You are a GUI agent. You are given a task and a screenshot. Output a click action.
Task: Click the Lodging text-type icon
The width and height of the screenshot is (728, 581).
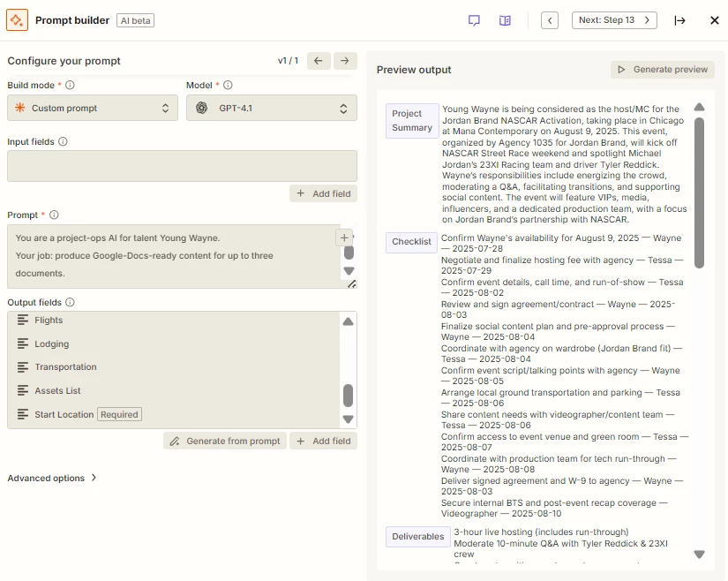point(23,343)
